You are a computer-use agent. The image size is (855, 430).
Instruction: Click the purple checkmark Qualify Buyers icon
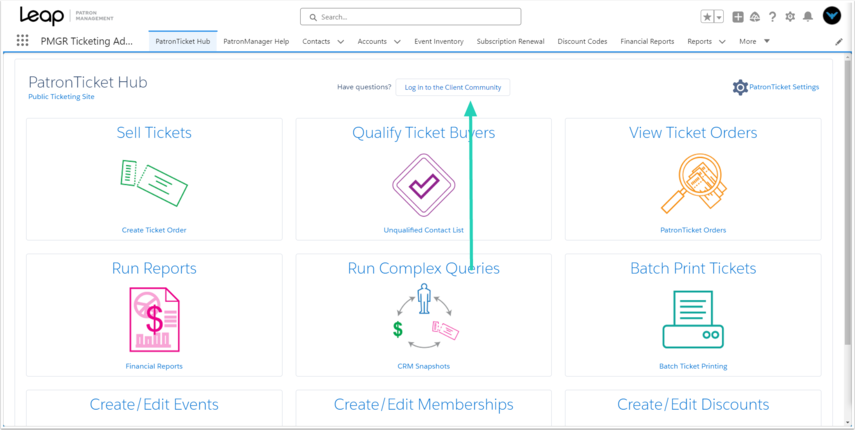[x=424, y=184]
